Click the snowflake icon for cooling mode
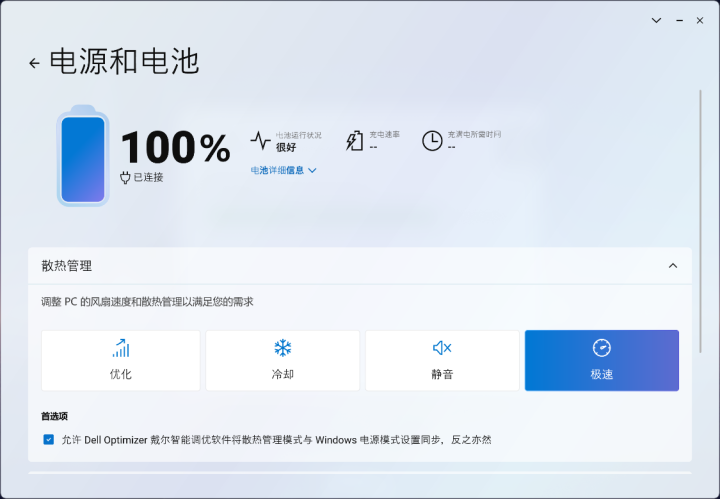 pyautogui.click(x=283, y=348)
